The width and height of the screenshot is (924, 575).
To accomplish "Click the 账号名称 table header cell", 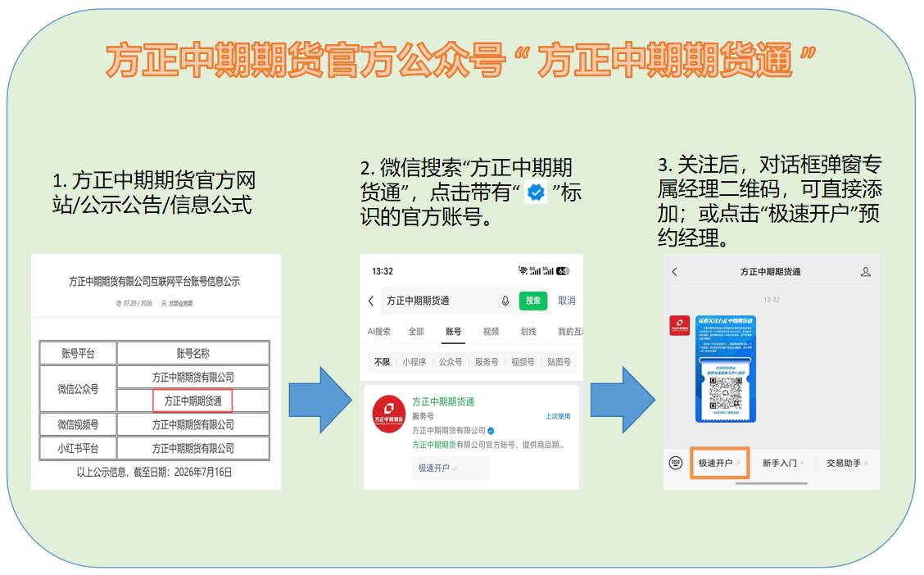I will pos(192,353).
